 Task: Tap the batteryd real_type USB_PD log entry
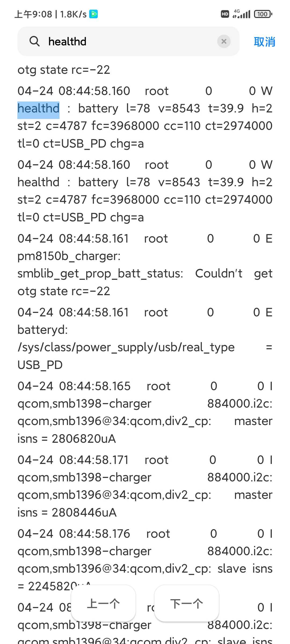pyautogui.click(x=145, y=339)
